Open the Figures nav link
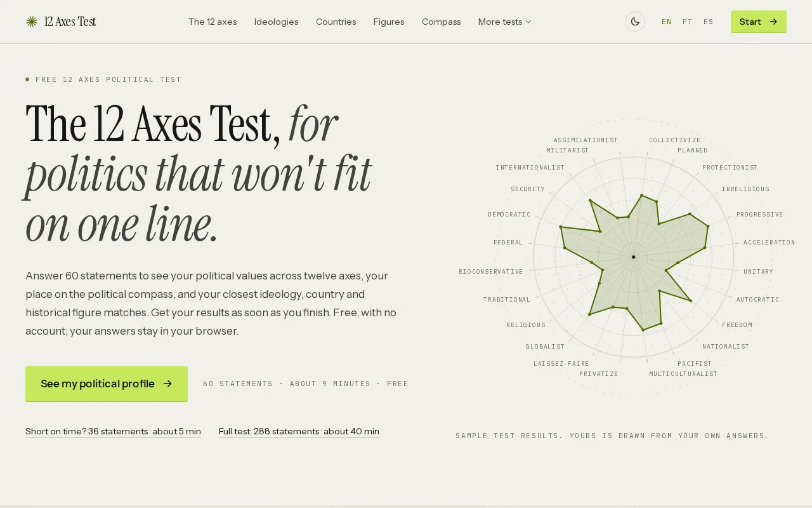The width and height of the screenshot is (812, 508). click(x=389, y=22)
